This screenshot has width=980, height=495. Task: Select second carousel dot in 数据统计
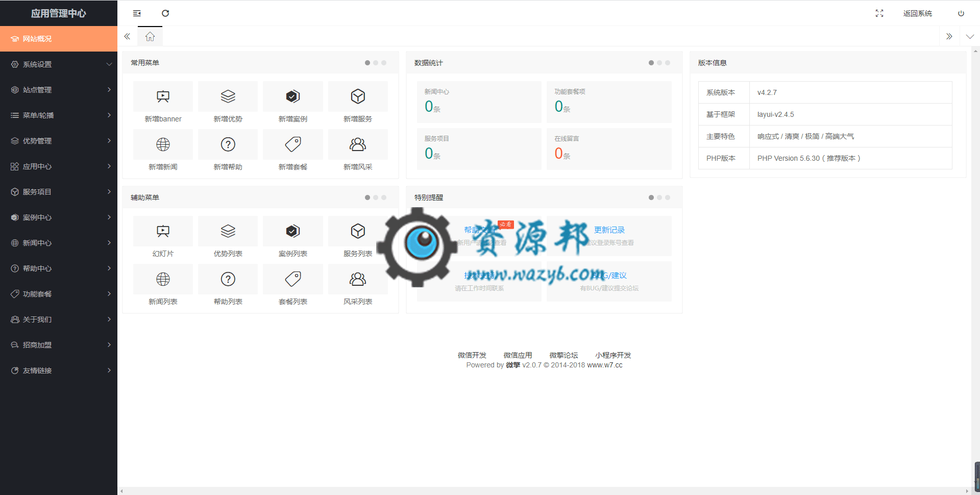coord(659,63)
